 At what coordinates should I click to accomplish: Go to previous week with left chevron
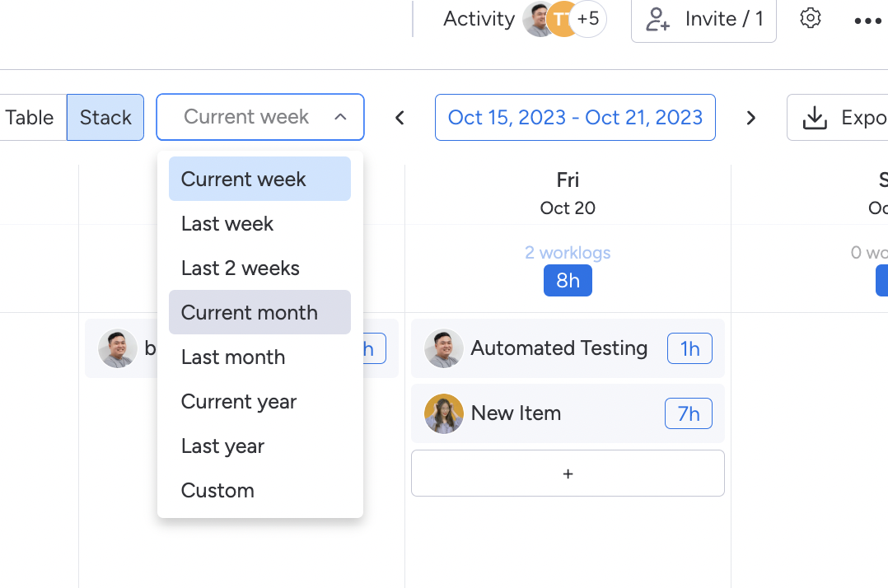pos(400,118)
